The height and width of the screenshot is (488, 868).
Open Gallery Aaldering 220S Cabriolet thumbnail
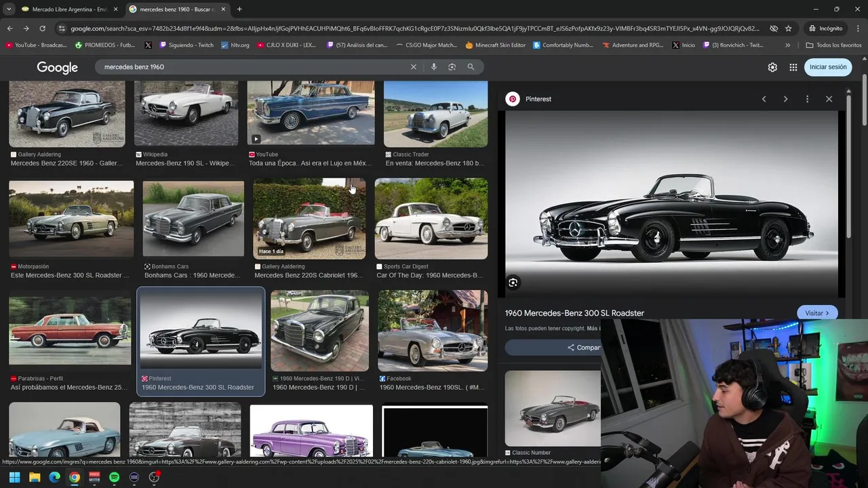click(x=309, y=218)
